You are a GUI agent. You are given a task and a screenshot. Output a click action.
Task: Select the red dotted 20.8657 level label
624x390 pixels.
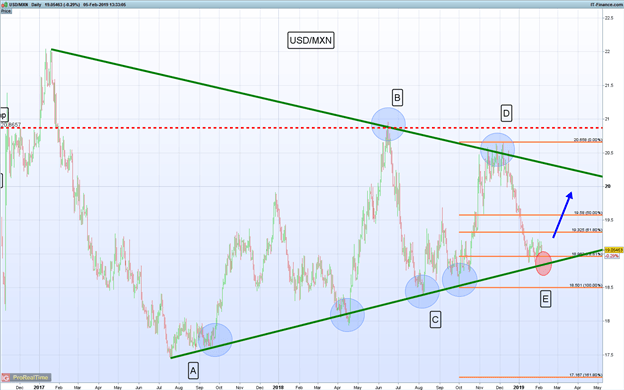[11, 125]
